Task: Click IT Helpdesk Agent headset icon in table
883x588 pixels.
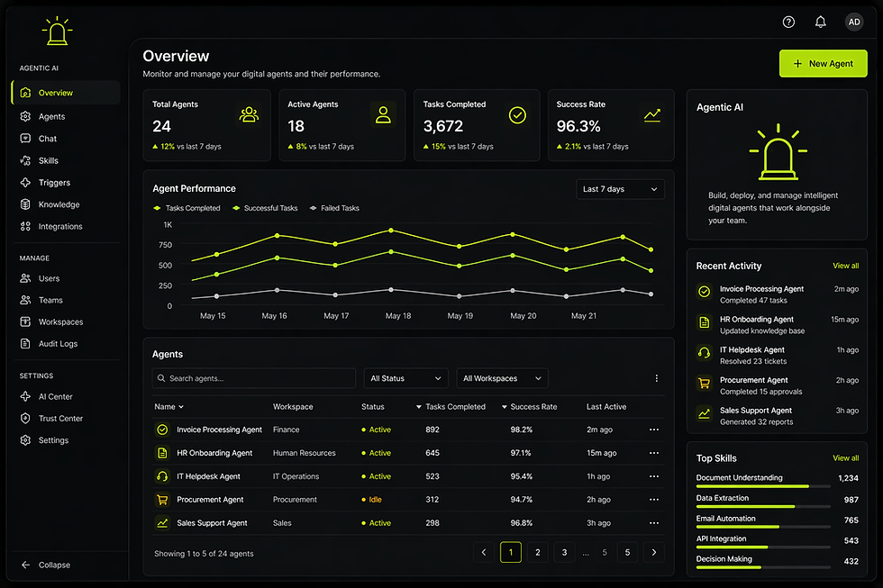Action: [x=162, y=476]
